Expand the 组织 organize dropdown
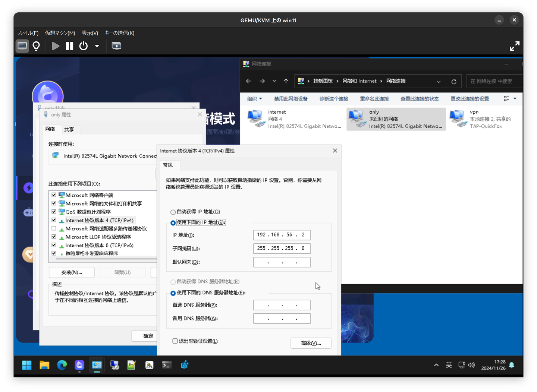Screen dimensions: 537x392 point(255,99)
